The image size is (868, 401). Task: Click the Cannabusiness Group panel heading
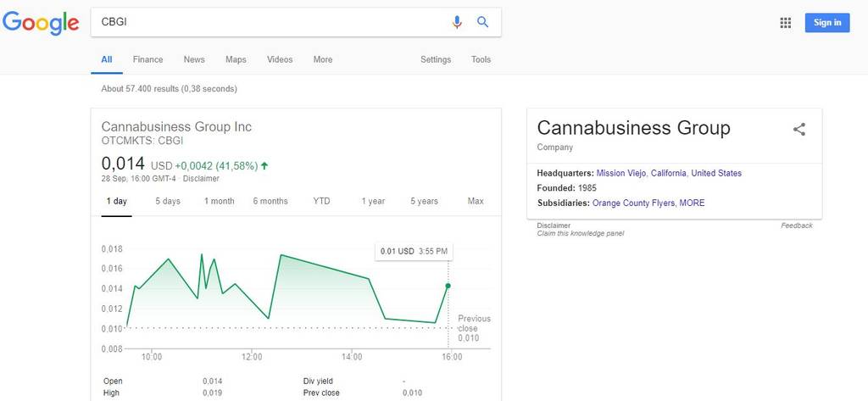click(x=634, y=128)
